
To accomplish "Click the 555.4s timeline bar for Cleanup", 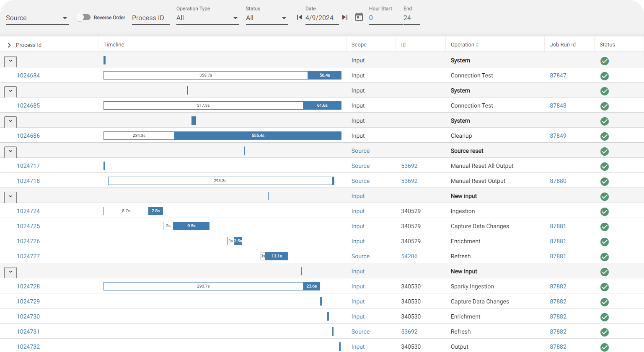I will [258, 136].
